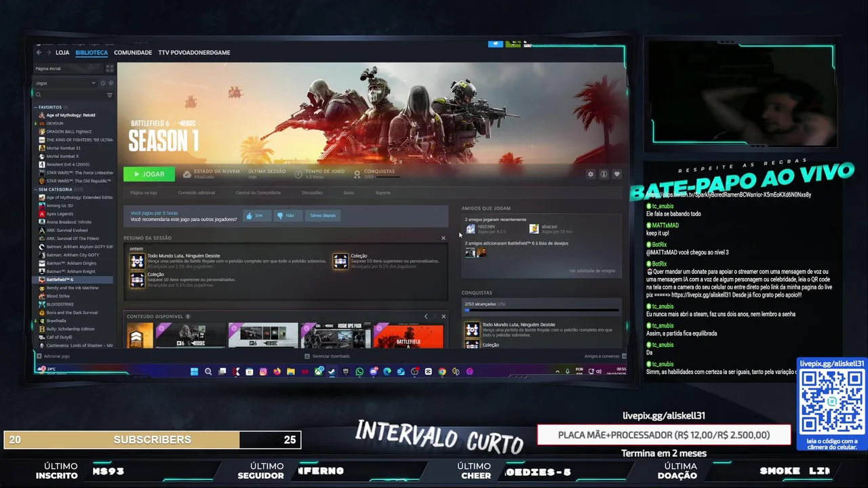Click the recent-activity clock filter icon
The image size is (868, 488).
pos(103,83)
